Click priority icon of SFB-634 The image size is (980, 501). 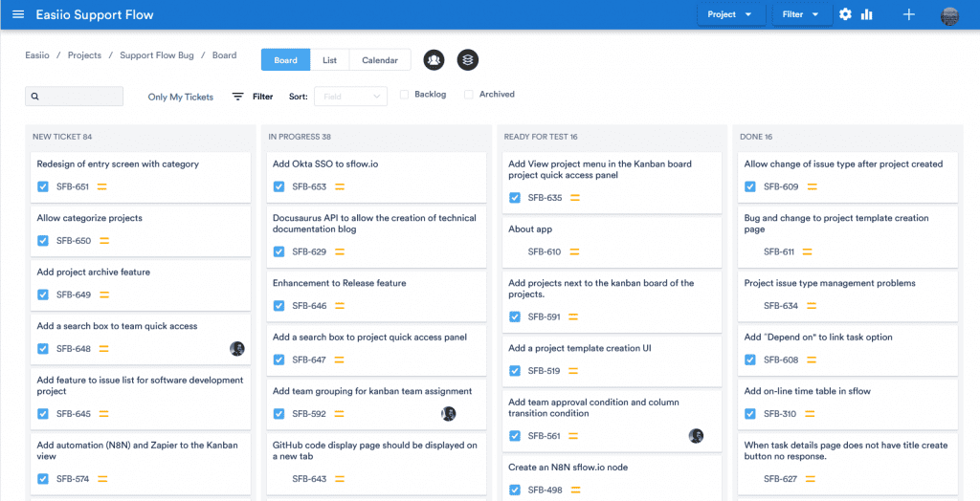coord(812,306)
